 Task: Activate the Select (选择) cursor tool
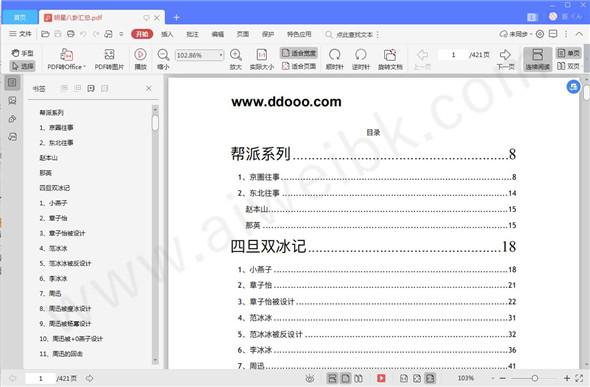pyautogui.click(x=22, y=66)
